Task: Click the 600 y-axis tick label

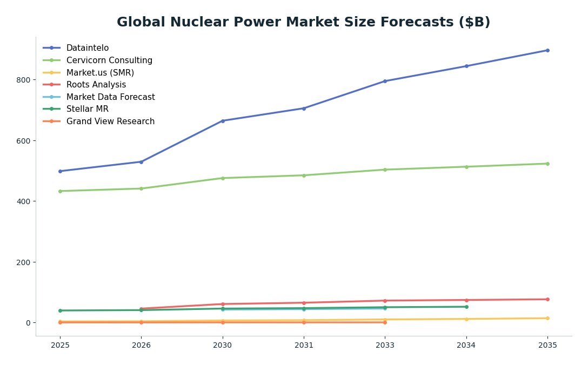Action: 23,140
